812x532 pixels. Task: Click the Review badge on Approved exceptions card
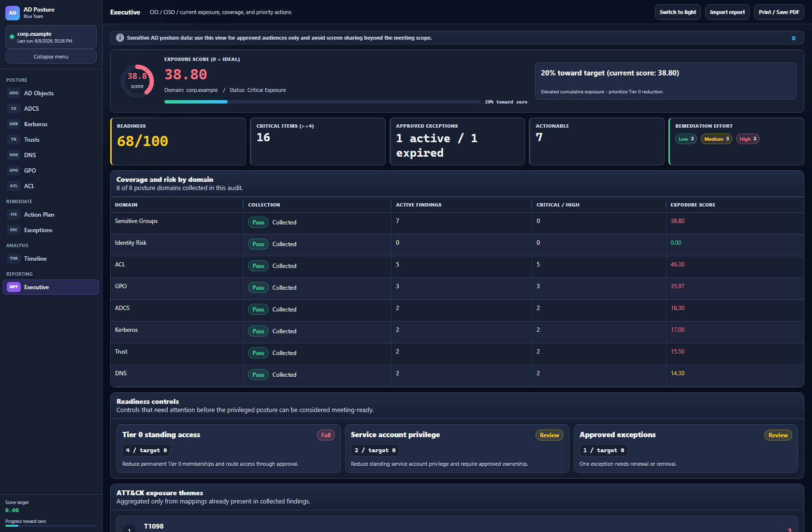point(778,435)
